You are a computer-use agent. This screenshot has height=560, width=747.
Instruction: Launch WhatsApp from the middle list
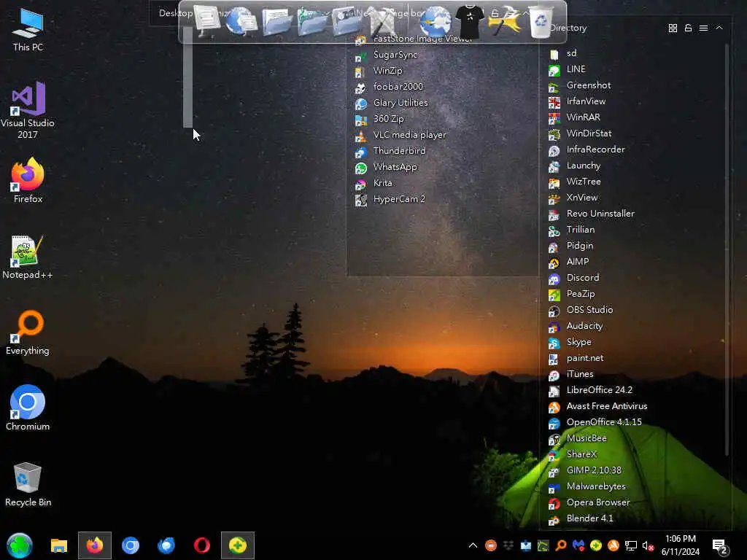pyautogui.click(x=386, y=168)
